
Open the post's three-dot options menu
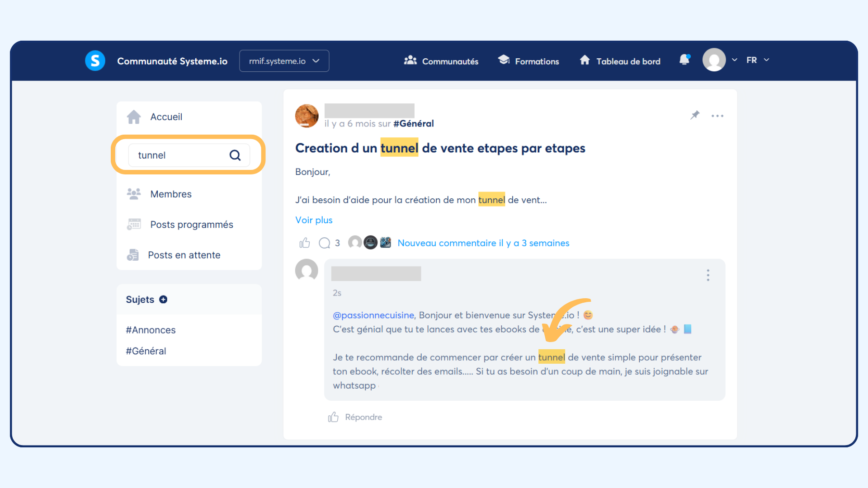[717, 116]
